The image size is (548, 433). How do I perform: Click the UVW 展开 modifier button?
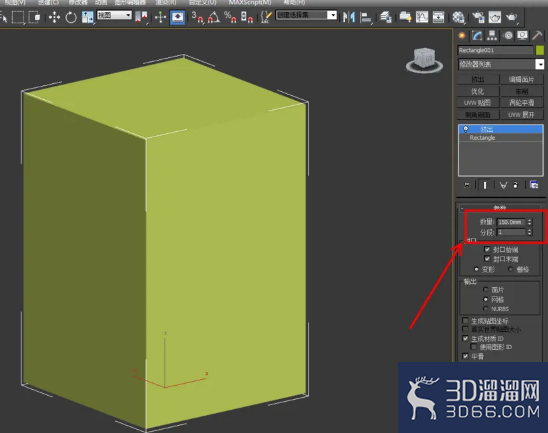pos(521,115)
